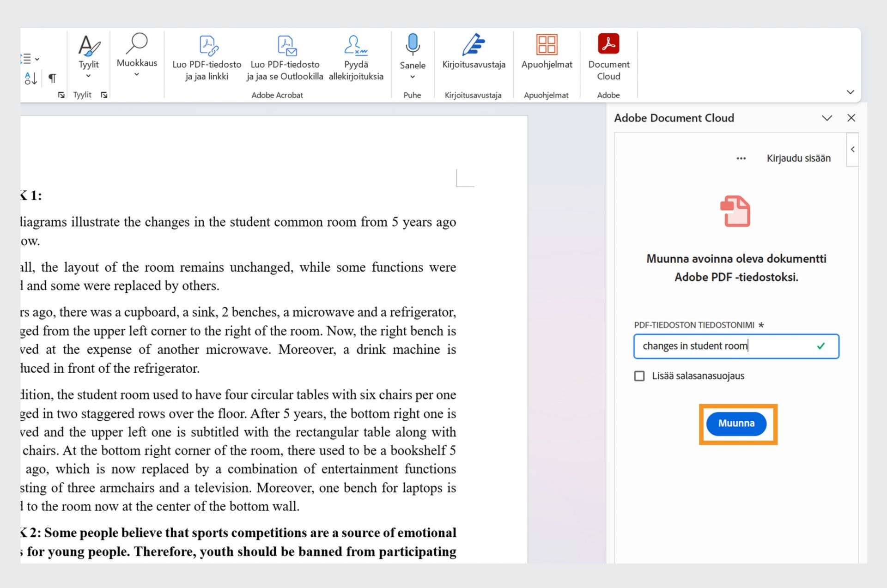887x588 pixels.
Task: Open Adobe Document Cloud button in ribbon
Action: 608,57
